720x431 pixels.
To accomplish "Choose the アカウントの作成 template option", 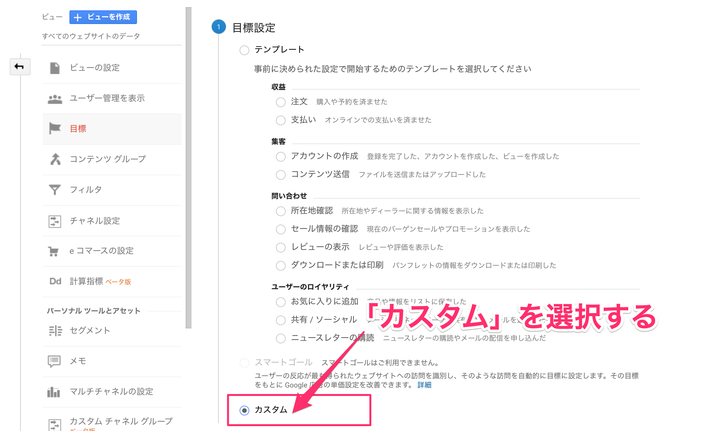I will point(280,156).
